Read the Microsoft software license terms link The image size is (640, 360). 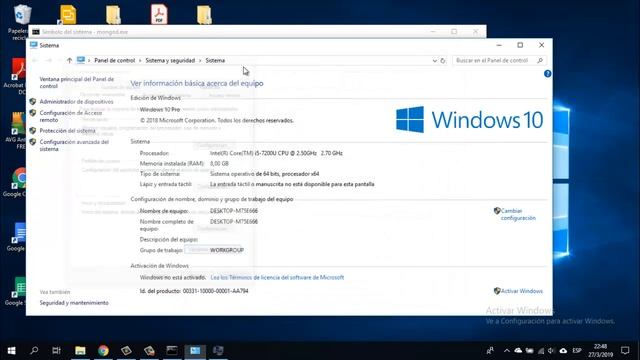[x=277, y=277]
